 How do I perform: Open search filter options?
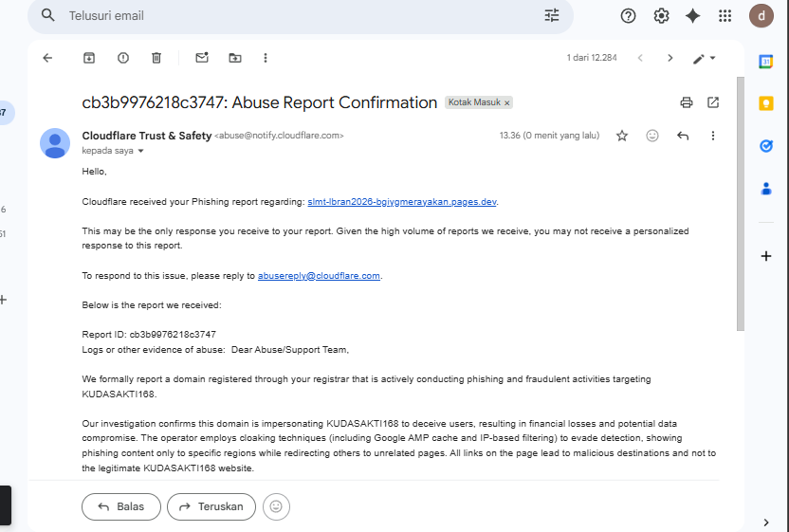[552, 15]
